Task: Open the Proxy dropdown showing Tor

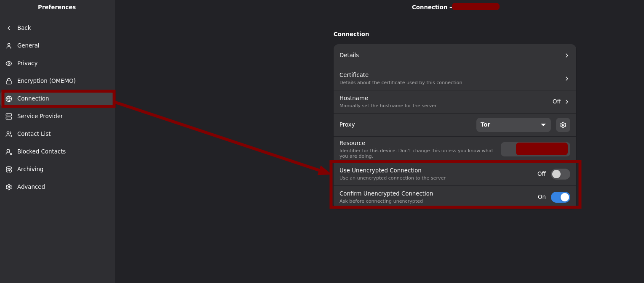Action: [x=513, y=125]
